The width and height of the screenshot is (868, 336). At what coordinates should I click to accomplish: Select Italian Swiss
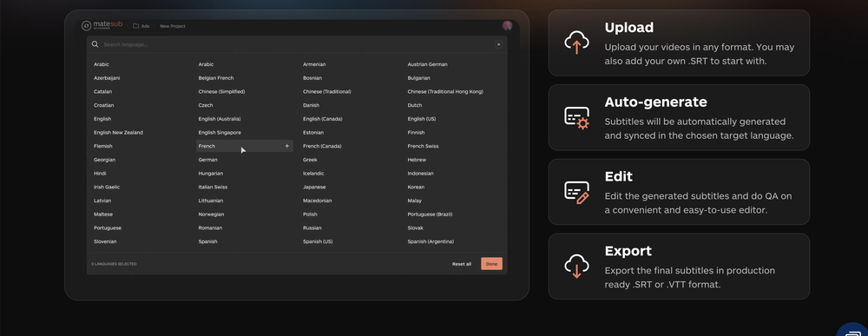(x=213, y=187)
